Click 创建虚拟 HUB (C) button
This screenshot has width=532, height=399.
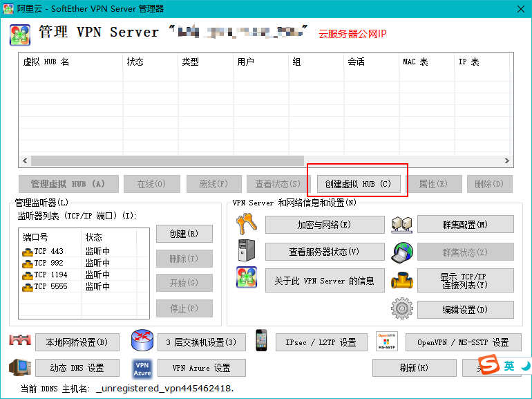[359, 184]
